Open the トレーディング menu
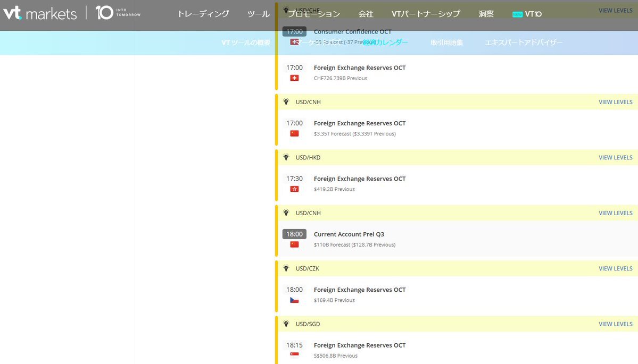 203,14
